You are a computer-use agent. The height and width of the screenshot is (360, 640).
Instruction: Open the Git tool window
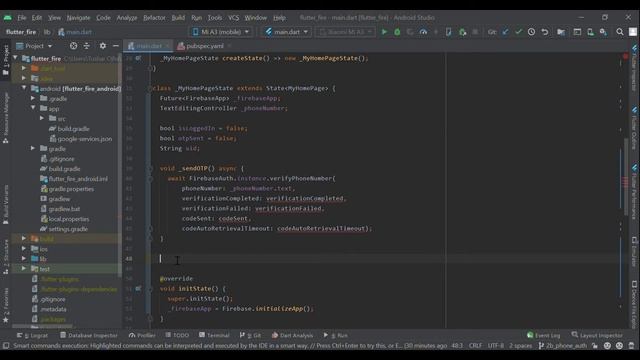click(x=251, y=335)
